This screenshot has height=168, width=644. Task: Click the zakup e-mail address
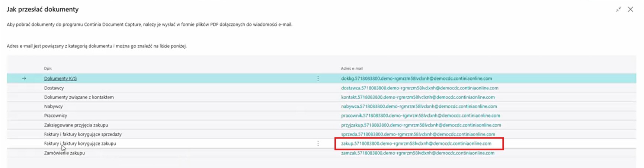pos(416,143)
